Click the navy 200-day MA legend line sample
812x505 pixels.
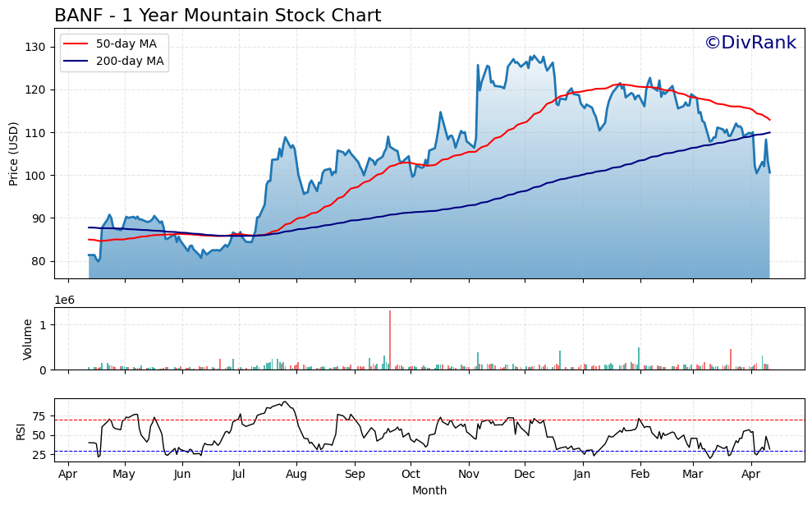pyautogui.click(x=76, y=61)
